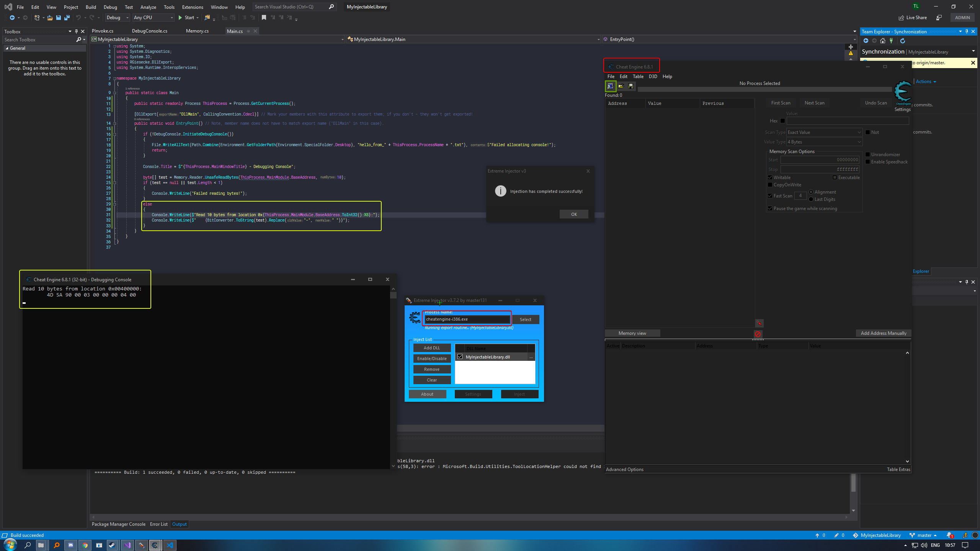Click the Start debugging play icon
Image resolution: width=980 pixels, height=551 pixels.
tap(180, 18)
